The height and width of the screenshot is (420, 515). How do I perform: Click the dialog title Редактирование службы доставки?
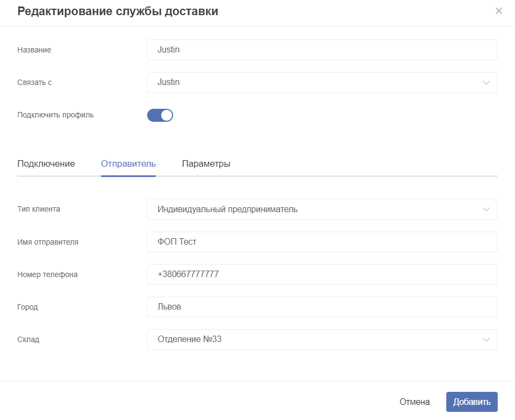pos(117,11)
